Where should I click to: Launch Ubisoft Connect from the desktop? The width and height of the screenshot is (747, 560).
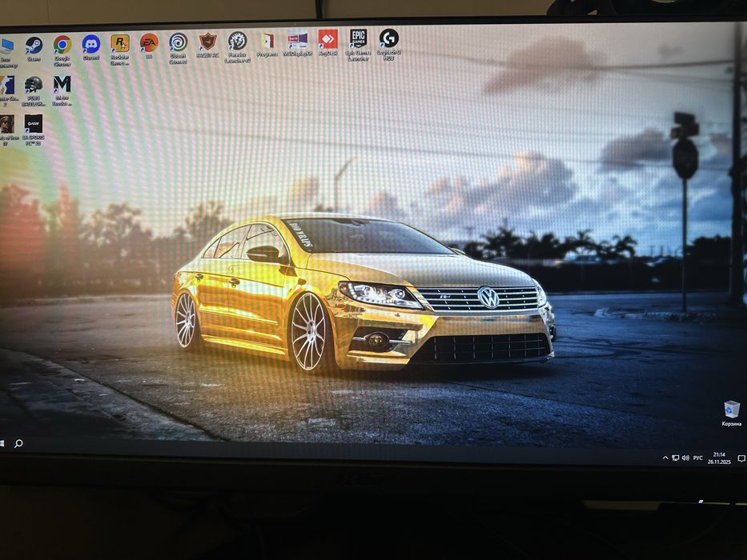point(179,48)
